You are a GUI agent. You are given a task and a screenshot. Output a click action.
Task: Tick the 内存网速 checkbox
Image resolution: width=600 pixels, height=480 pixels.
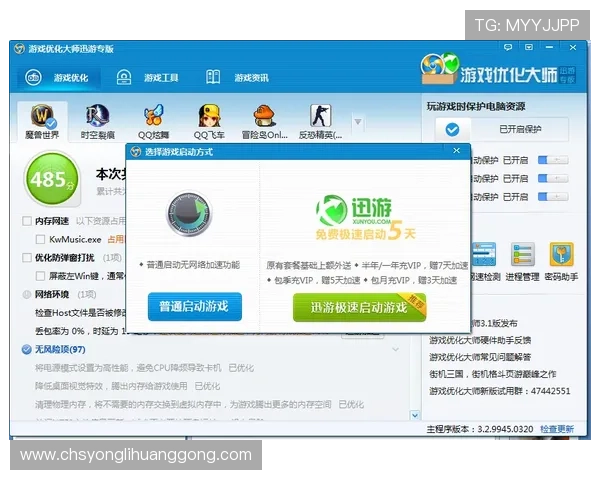(27, 221)
